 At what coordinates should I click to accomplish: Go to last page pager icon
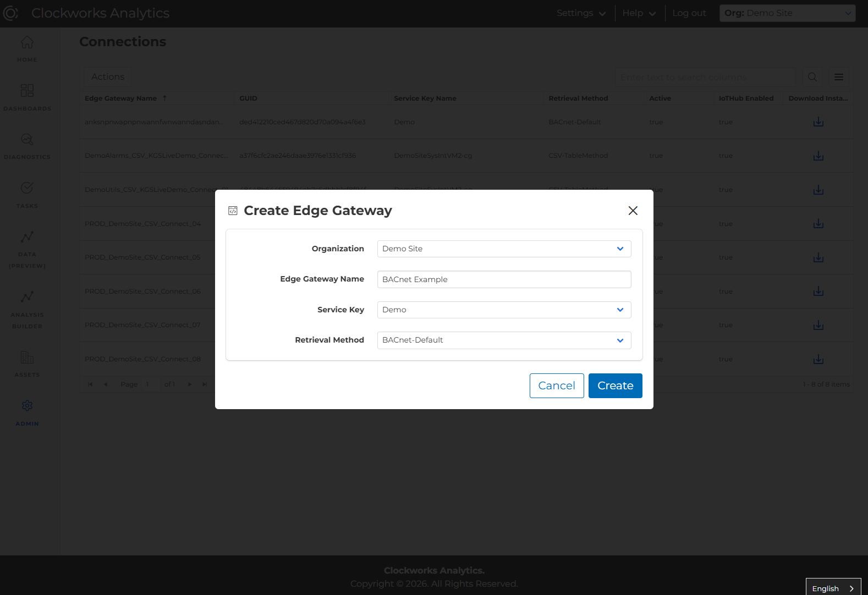205,384
